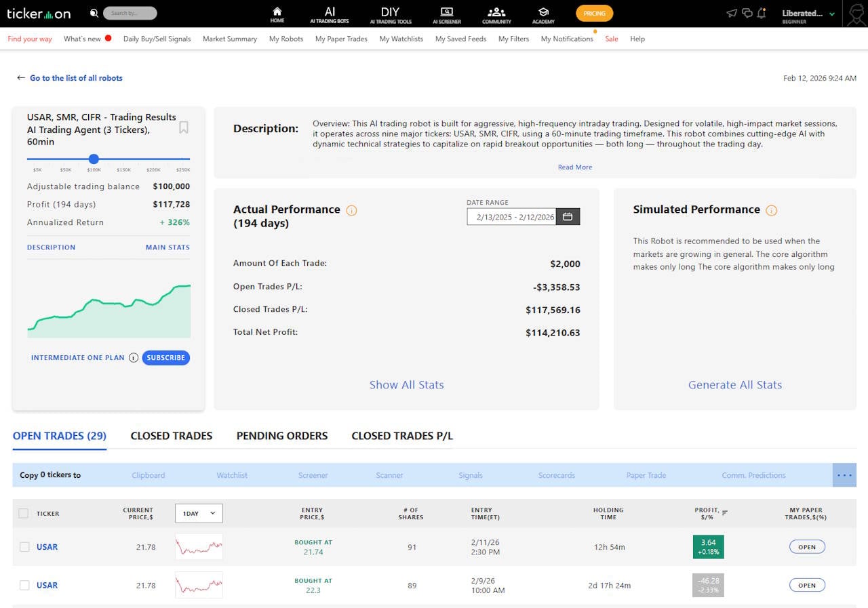868x608 pixels.
Task: Open the notifications bell icon
Action: (762, 13)
